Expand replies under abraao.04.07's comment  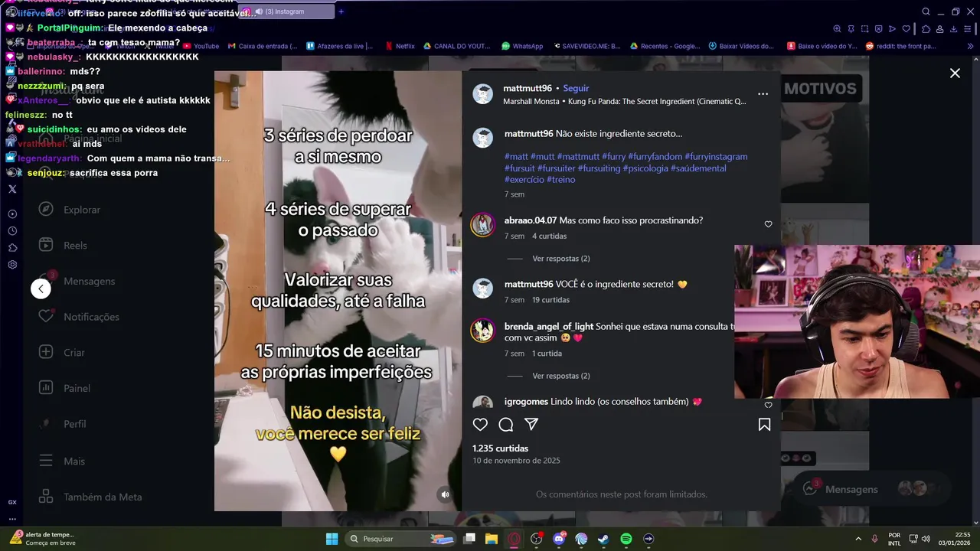(560, 259)
